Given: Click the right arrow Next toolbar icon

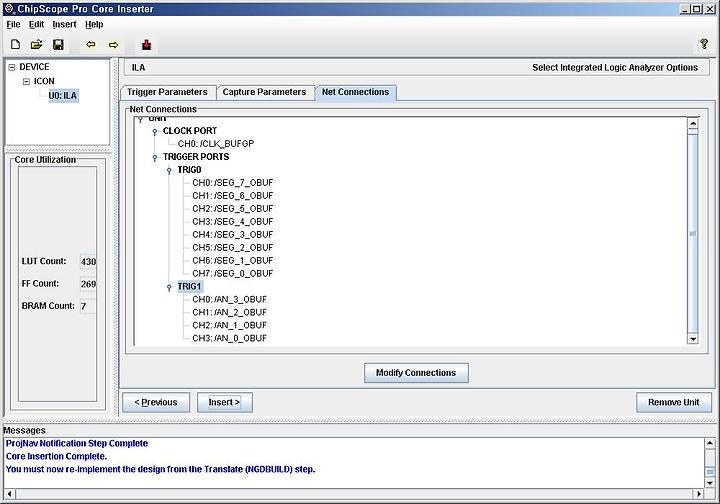Looking at the screenshot, I should [113, 45].
